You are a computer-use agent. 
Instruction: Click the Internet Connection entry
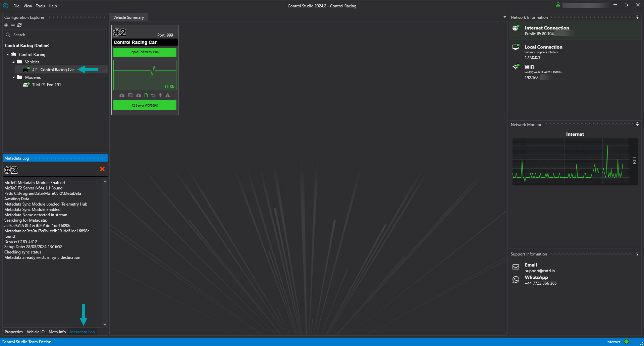(x=575, y=31)
